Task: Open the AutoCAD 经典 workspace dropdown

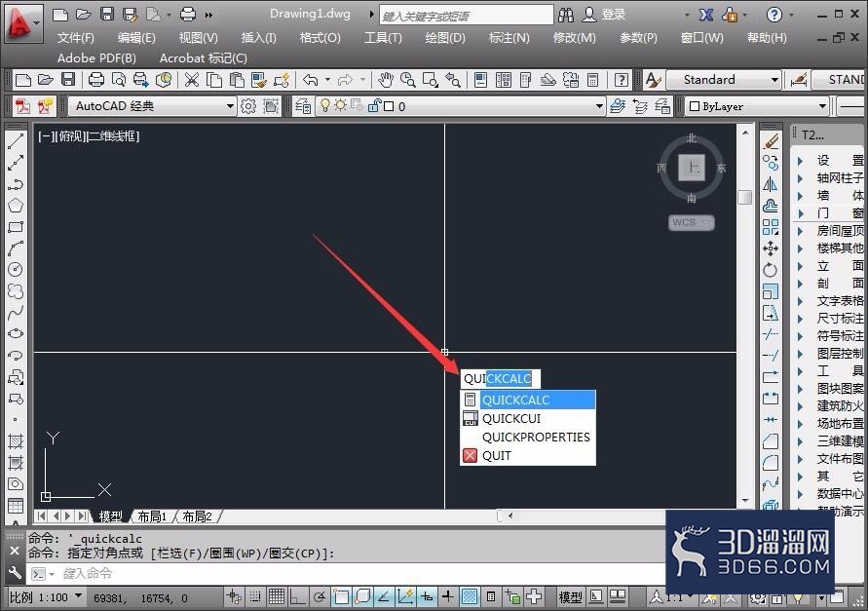Action: pos(230,106)
